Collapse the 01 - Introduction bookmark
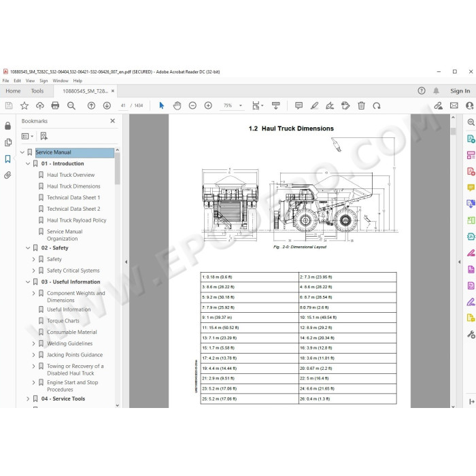 [28, 164]
